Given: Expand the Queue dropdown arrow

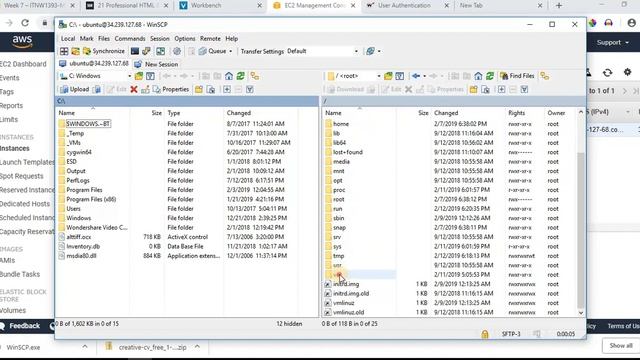Looking at the screenshot, I should (x=231, y=51).
